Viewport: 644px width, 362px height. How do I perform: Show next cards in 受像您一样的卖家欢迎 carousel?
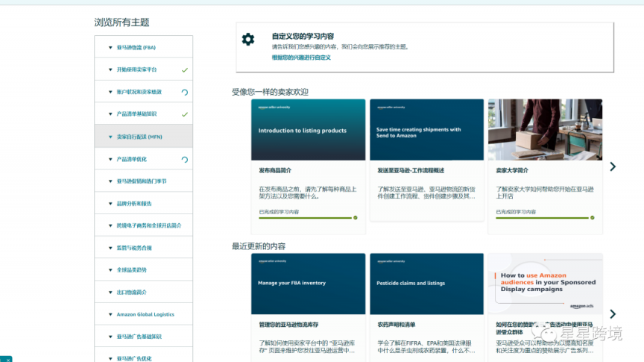point(613,166)
